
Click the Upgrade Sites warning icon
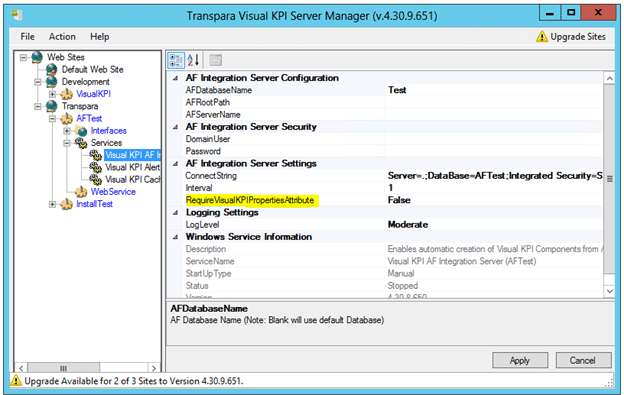[542, 37]
